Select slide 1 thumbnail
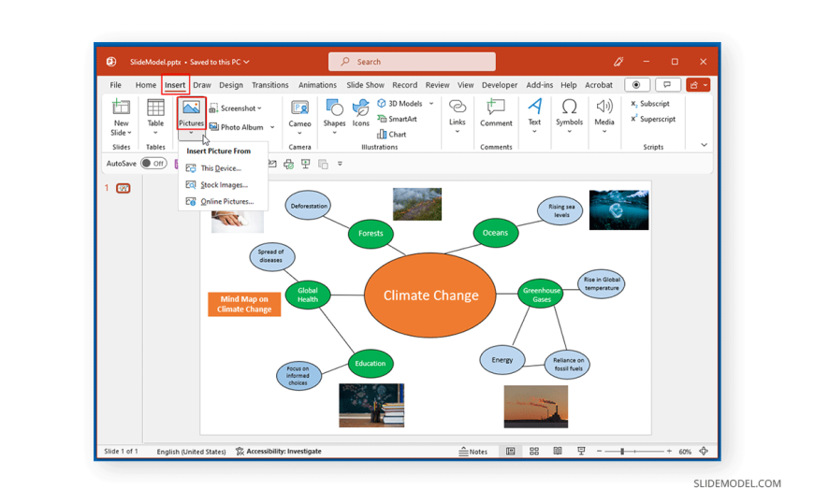Screen dimensions: 814x504 (x=123, y=189)
